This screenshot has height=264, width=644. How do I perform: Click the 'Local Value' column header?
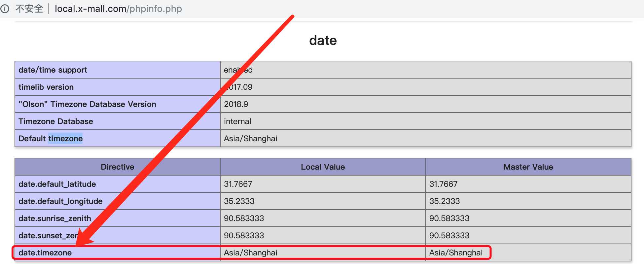tap(323, 167)
